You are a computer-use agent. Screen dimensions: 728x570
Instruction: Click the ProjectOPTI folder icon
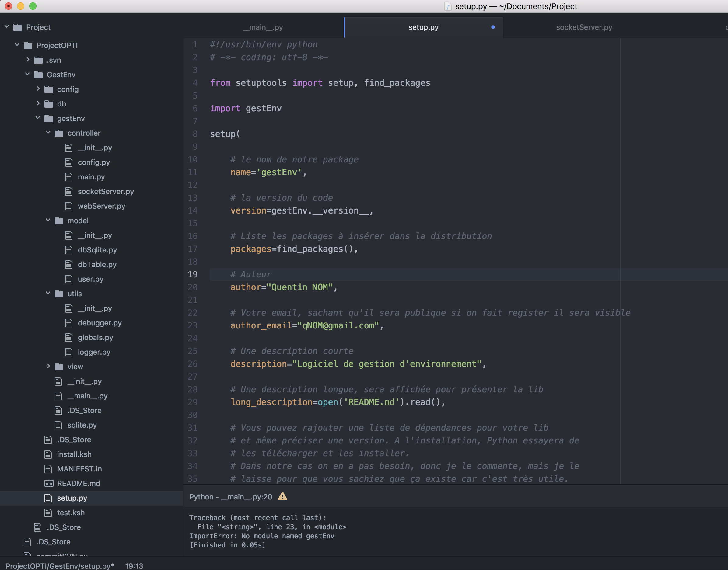[x=28, y=45]
